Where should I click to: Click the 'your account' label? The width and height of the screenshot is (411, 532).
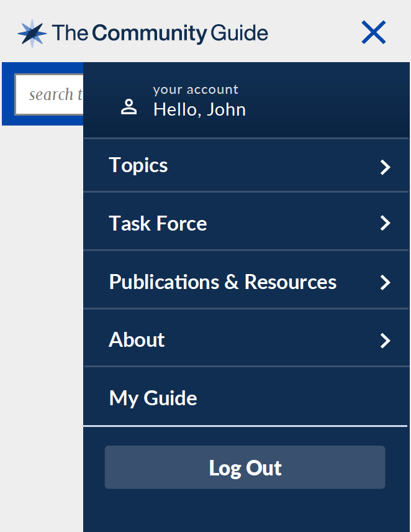196,89
